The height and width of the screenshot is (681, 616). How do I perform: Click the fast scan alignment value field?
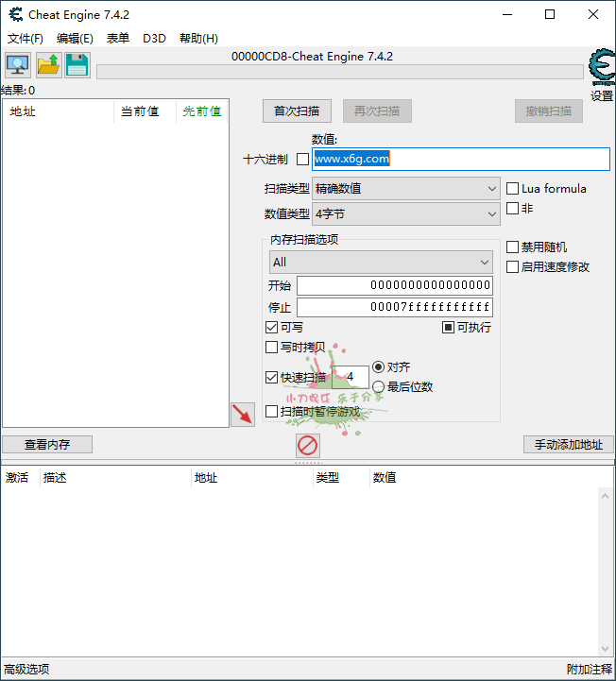point(351,377)
